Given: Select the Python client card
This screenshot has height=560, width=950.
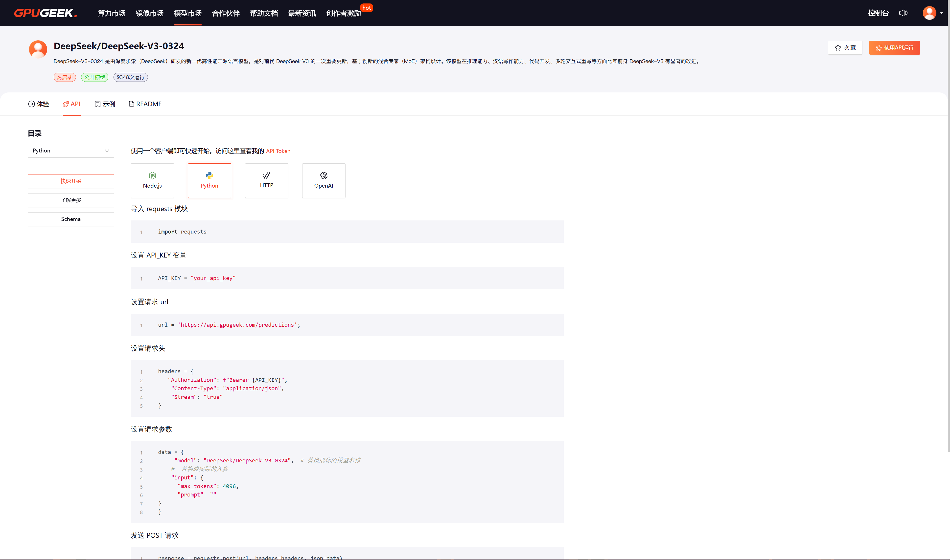Looking at the screenshot, I should click(x=209, y=180).
